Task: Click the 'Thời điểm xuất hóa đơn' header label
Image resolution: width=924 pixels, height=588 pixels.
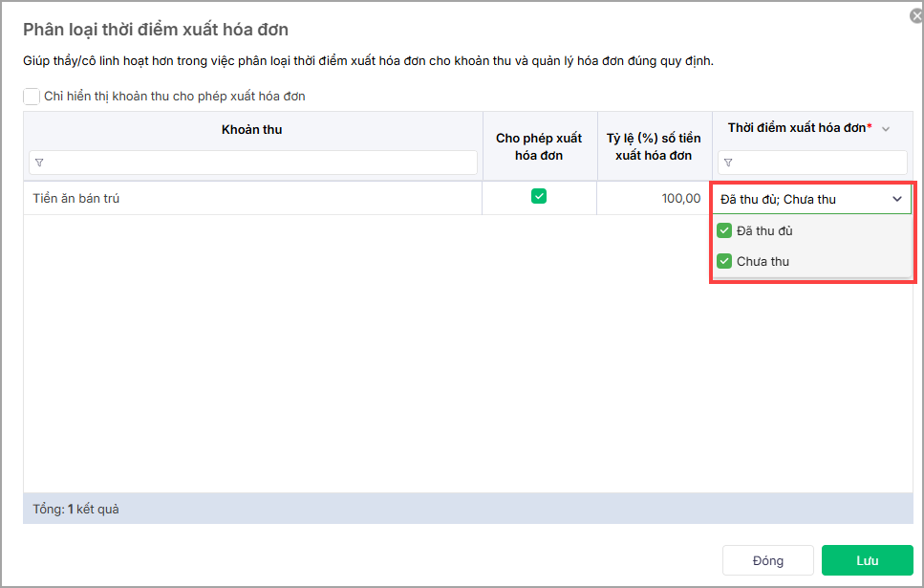Action: coord(799,128)
